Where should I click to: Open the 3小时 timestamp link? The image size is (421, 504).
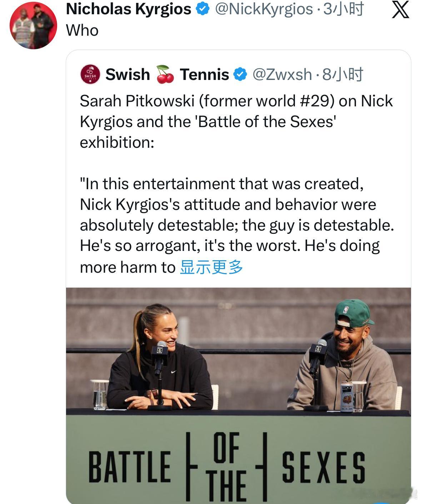click(x=344, y=9)
